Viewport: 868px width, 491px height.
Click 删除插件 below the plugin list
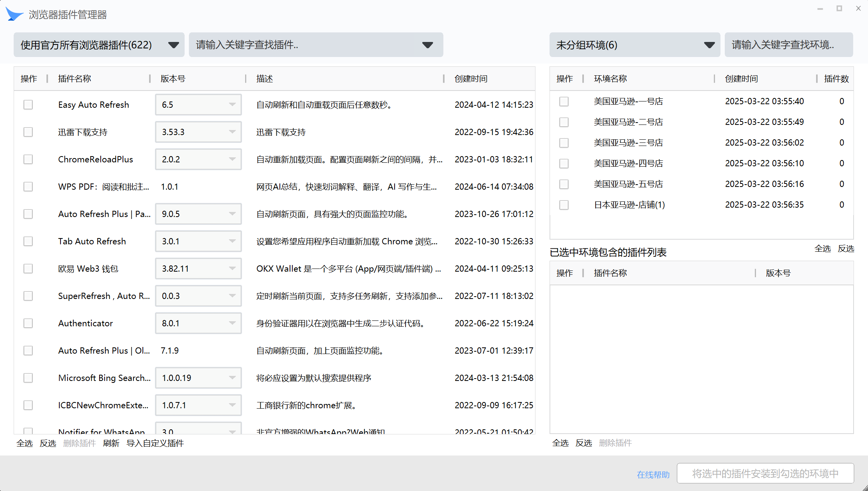(80, 443)
